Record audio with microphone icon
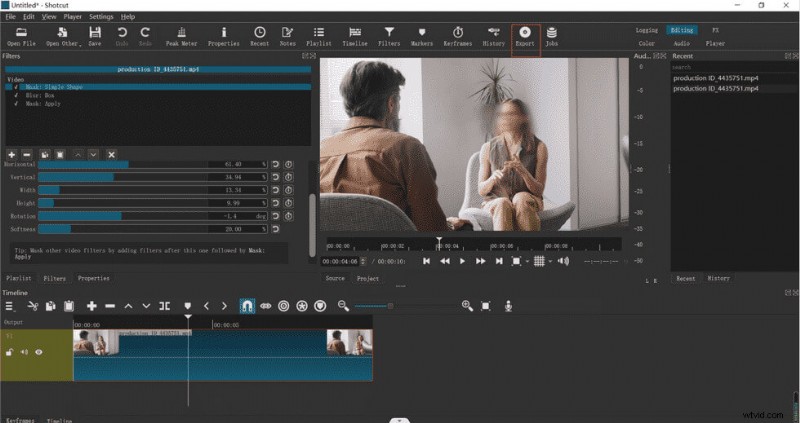This screenshot has width=800, height=423. tap(508, 306)
